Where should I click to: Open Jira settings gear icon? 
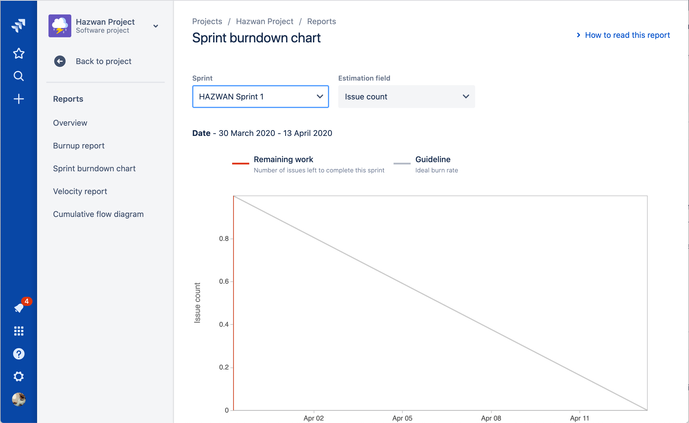tap(18, 376)
